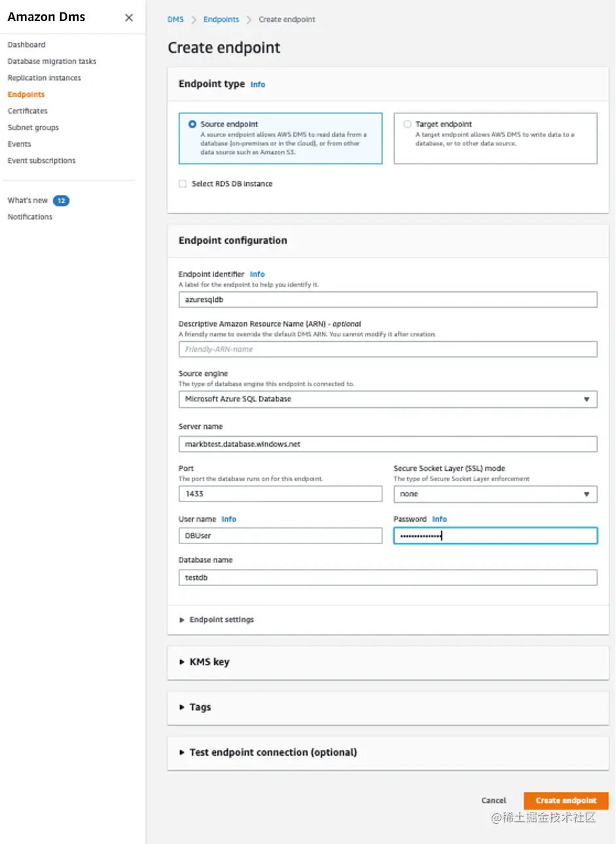Open Info link beside Endpoint type
The width and height of the screenshot is (616, 844).
click(x=258, y=84)
